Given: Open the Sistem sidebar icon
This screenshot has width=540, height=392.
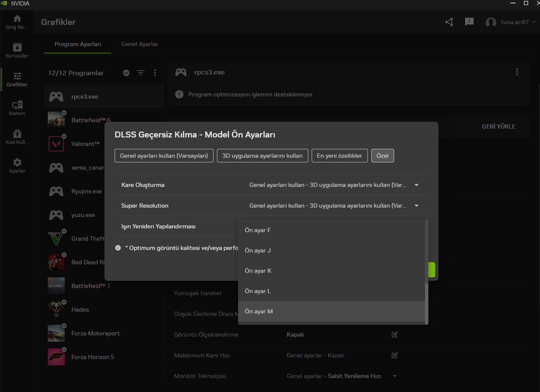Looking at the screenshot, I should coord(17,108).
